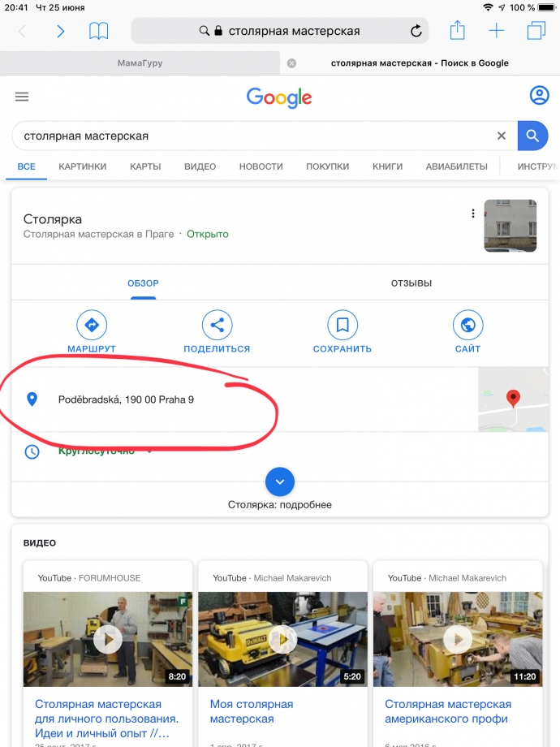This screenshot has height=747, width=560.
Task: Close the Google search Safari tab
Action: 292,63
